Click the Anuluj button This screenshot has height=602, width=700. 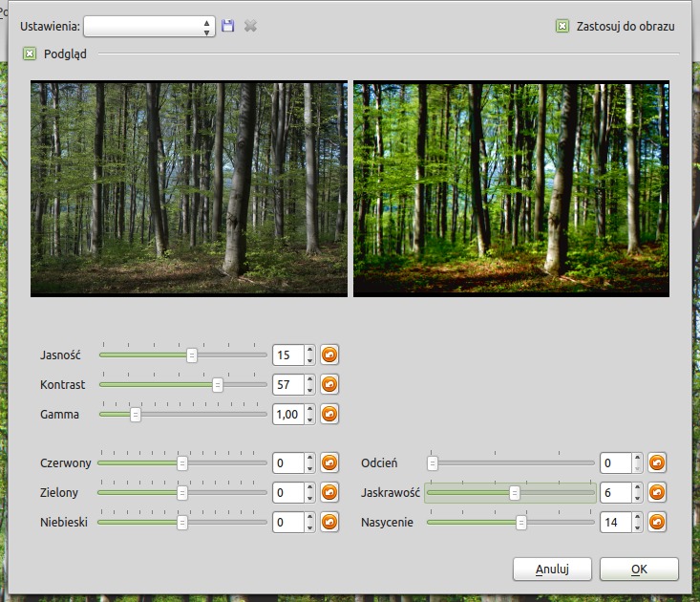[x=552, y=569]
